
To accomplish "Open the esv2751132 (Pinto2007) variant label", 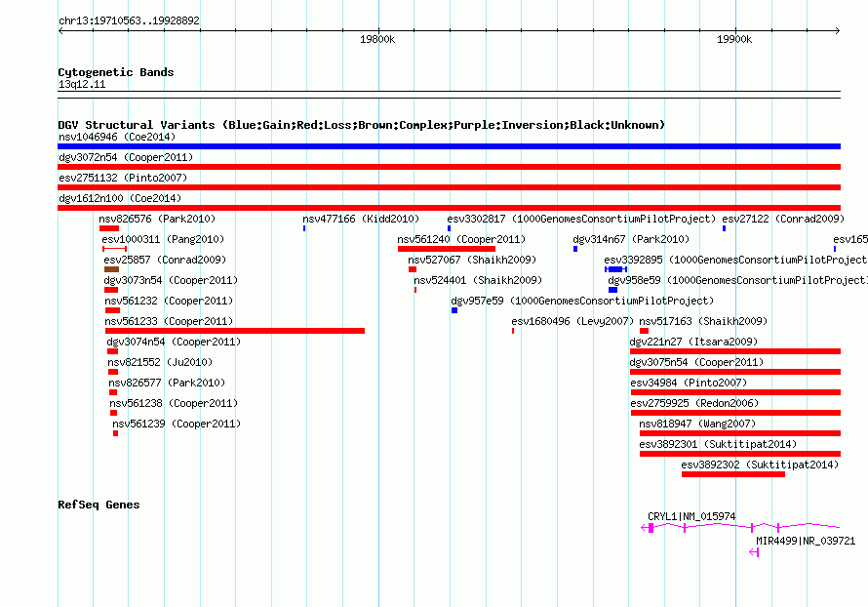I will coord(123,178).
